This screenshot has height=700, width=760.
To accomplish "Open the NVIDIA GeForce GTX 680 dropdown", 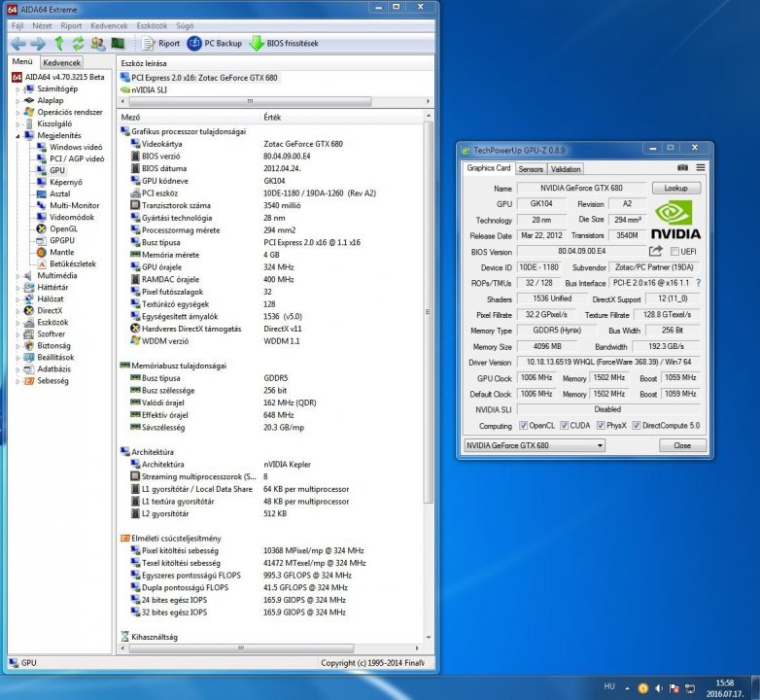I will click(534, 445).
